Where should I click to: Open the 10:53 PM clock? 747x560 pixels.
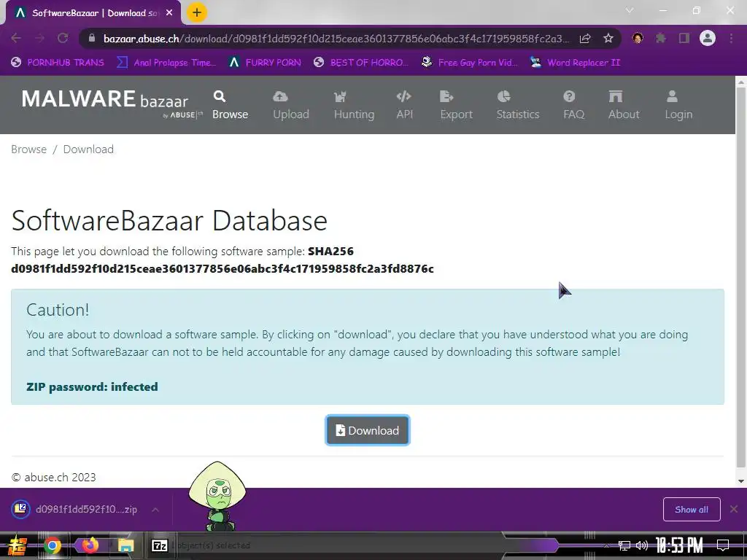tap(679, 545)
